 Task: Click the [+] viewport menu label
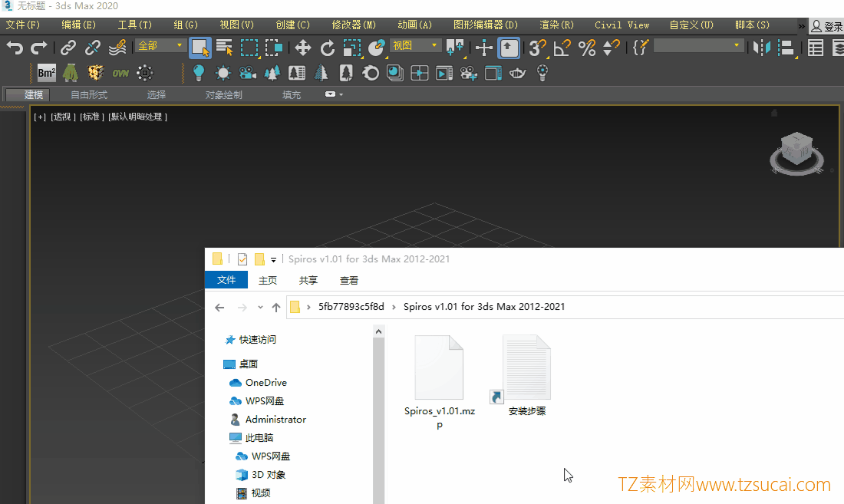(x=40, y=117)
